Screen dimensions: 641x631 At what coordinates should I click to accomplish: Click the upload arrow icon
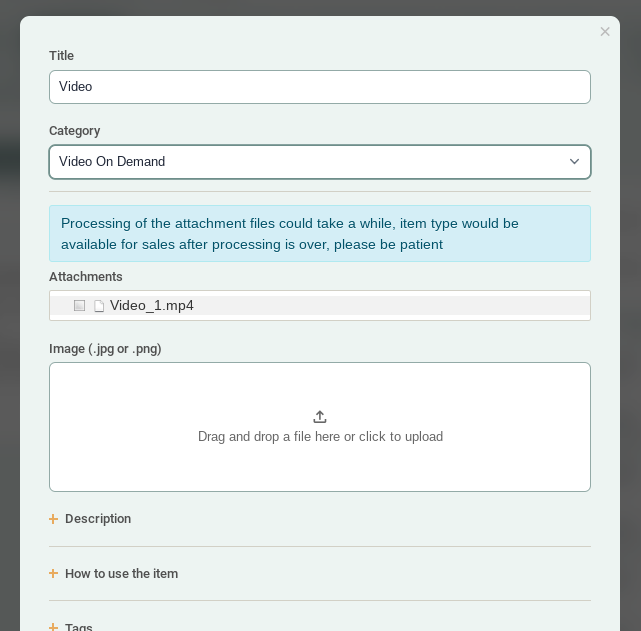coord(320,417)
